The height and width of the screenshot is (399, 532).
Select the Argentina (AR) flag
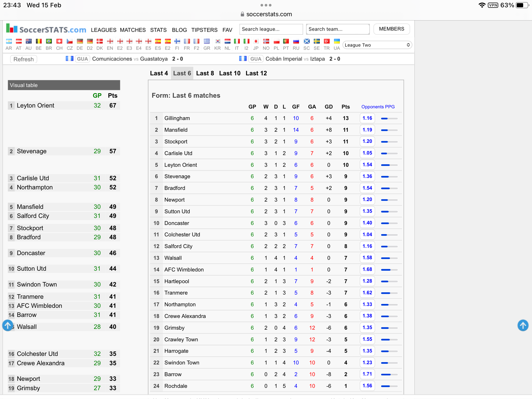[x=9, y=41]
